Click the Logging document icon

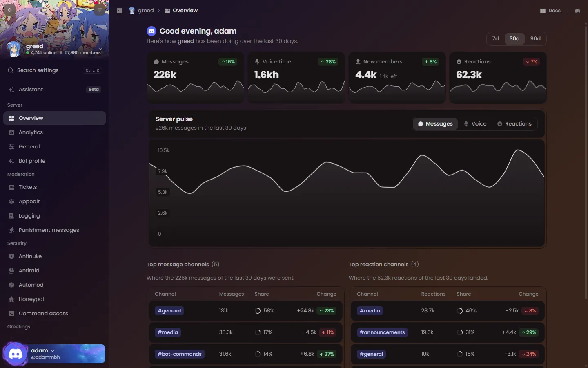pyautogui.click(x=11, y=216)
